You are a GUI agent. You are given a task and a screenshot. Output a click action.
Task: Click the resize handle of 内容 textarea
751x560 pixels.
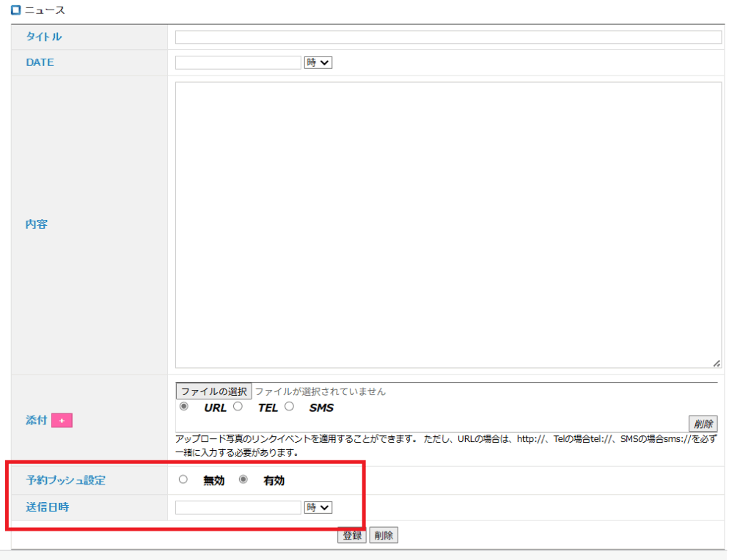coord(716,363)
